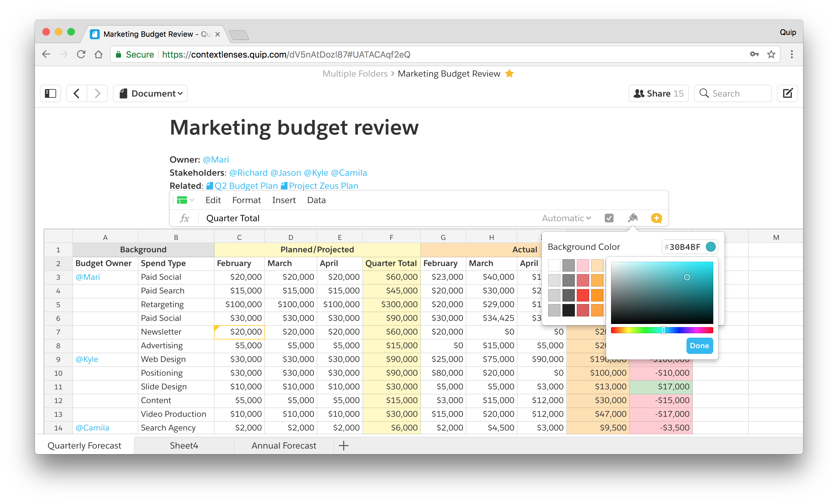This screenshot has height=504, width=838.
Task: Toggle the sidebar panel icon
Action: click(50, 93)
